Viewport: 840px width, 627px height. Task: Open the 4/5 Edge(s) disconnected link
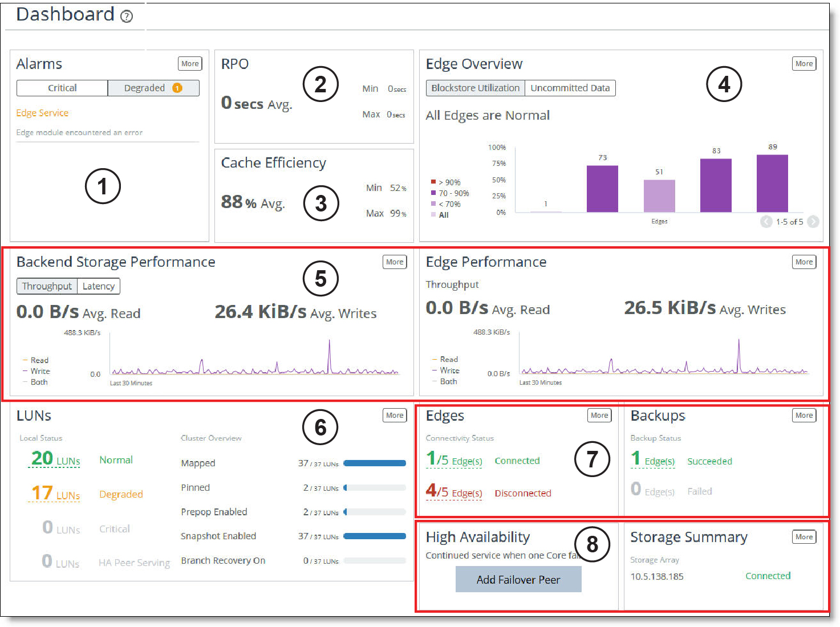click(x=454, y=492)
